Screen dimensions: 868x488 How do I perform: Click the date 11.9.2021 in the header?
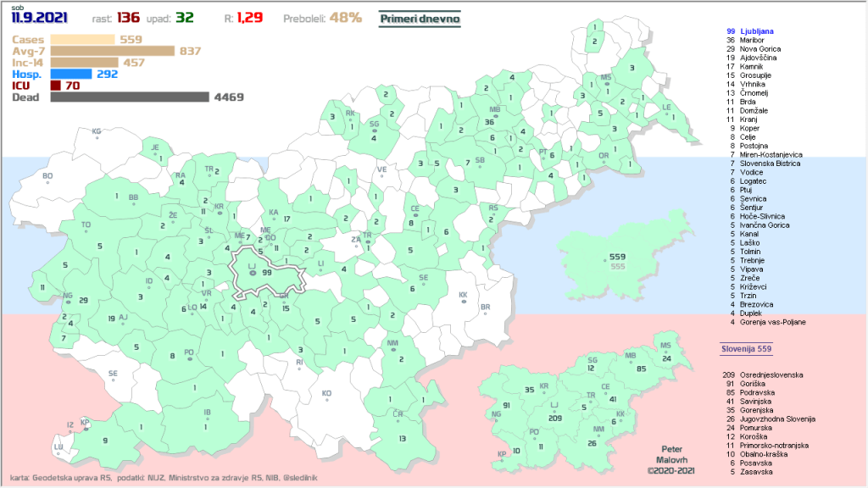(x=39, y=18)
